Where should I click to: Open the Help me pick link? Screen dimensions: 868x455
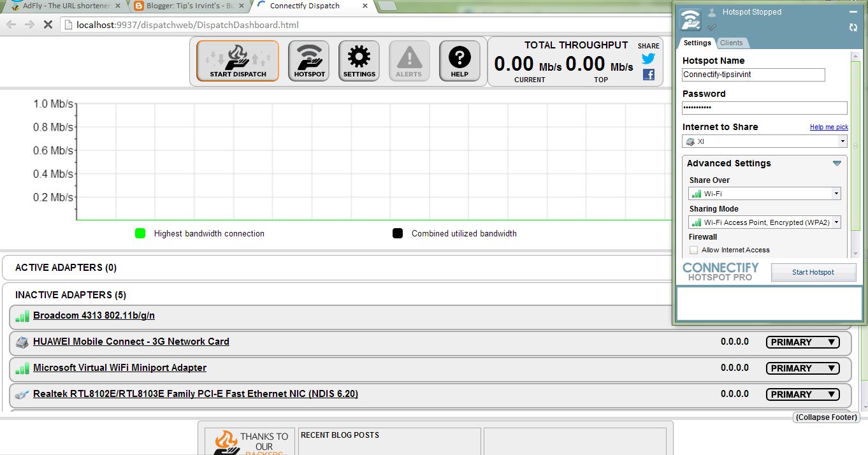click(x=828, y=127)
